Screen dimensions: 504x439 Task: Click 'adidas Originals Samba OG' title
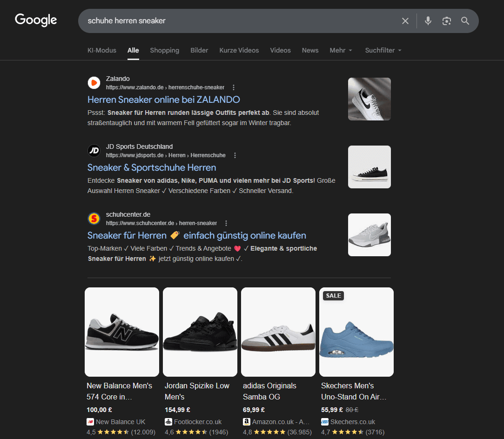pyautogui.click(x=269, y=391)
